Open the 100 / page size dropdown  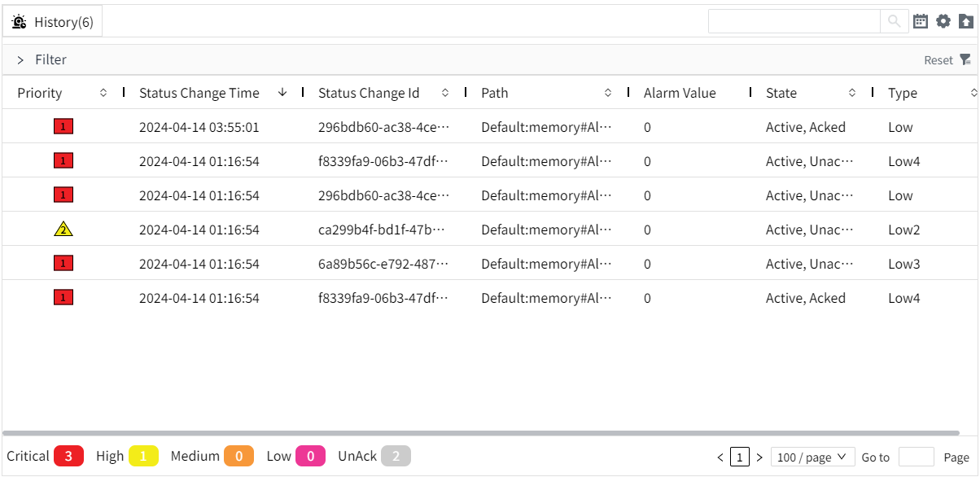coord(812,457)
